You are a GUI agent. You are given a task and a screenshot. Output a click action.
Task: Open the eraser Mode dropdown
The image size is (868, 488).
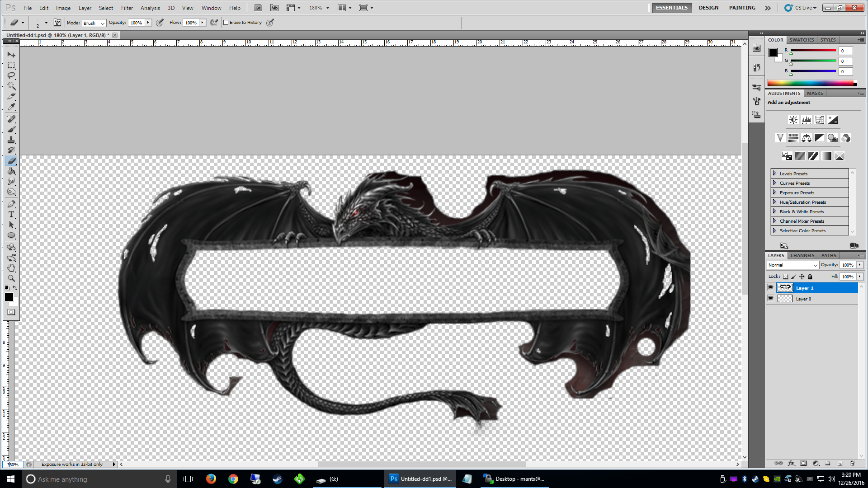[x=94, y=23]
